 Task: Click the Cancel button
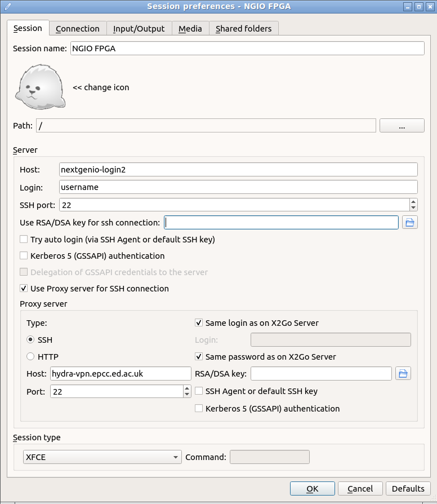tap(360, 489)
